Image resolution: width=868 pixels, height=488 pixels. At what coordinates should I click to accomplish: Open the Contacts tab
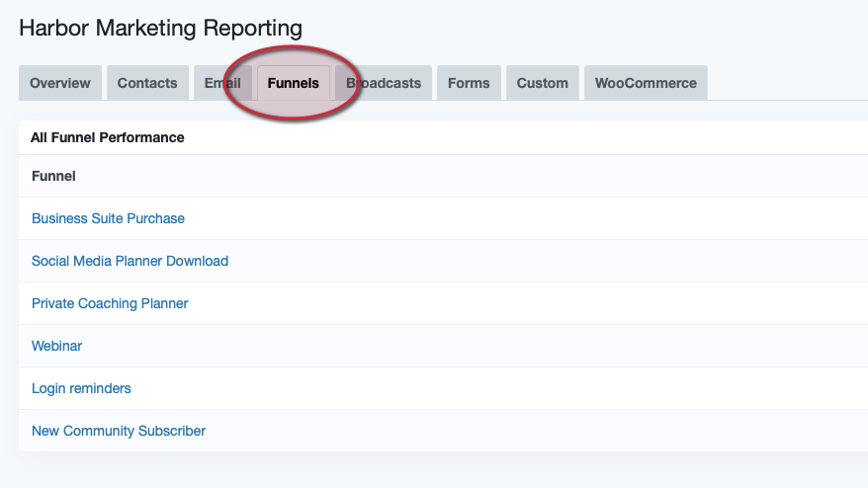click(x=147, y=83)
